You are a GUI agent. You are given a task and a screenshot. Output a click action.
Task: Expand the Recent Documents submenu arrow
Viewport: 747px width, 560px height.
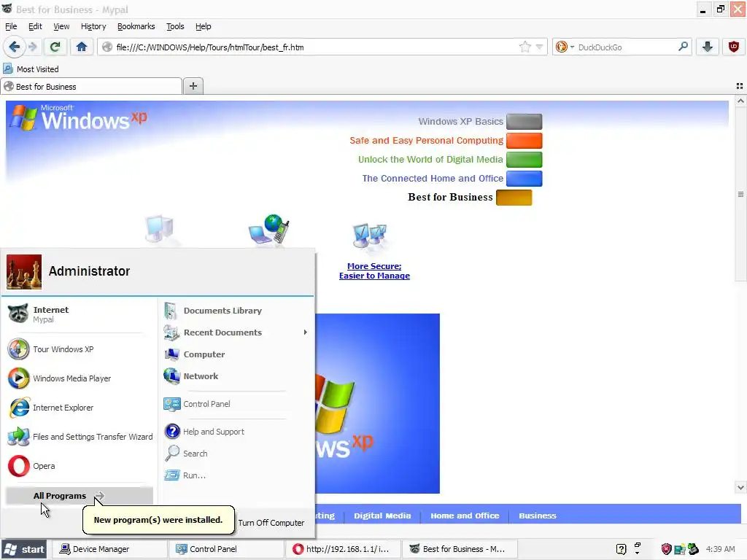pyautogui.click(x=306, y=332)
